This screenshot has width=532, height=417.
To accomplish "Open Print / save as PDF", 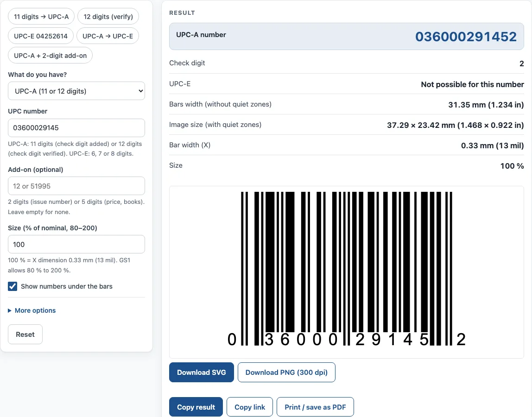I will tap(315, 407).
